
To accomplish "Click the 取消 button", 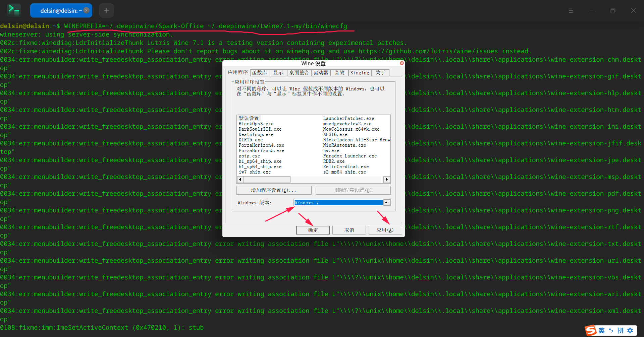I will pyautogui.click(x=349, y=230).
